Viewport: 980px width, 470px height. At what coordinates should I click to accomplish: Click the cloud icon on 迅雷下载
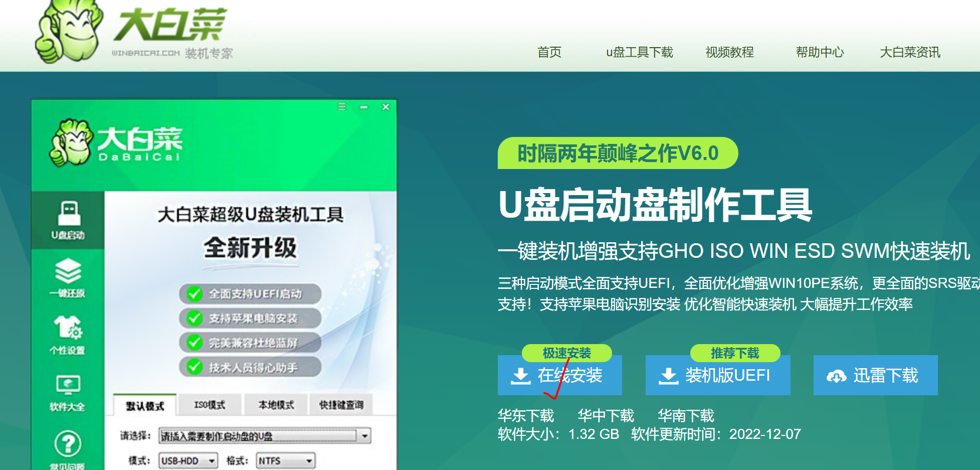point(836,376)
